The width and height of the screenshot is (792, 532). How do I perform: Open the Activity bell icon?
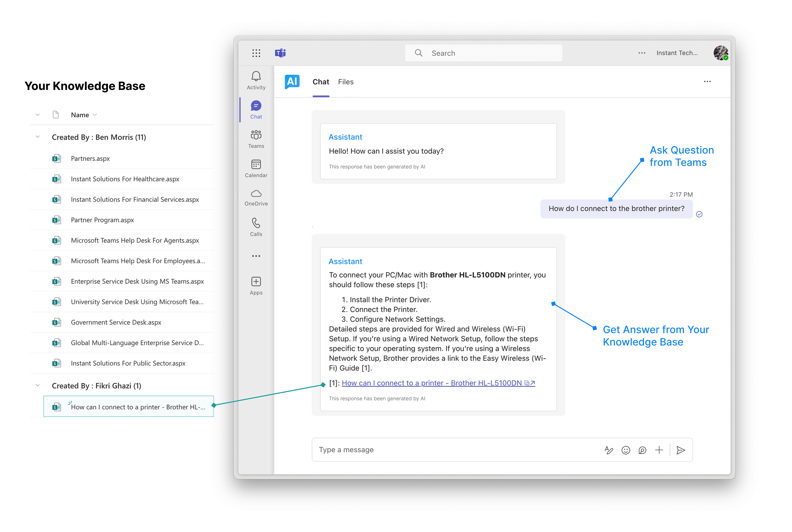click(256, 76)
